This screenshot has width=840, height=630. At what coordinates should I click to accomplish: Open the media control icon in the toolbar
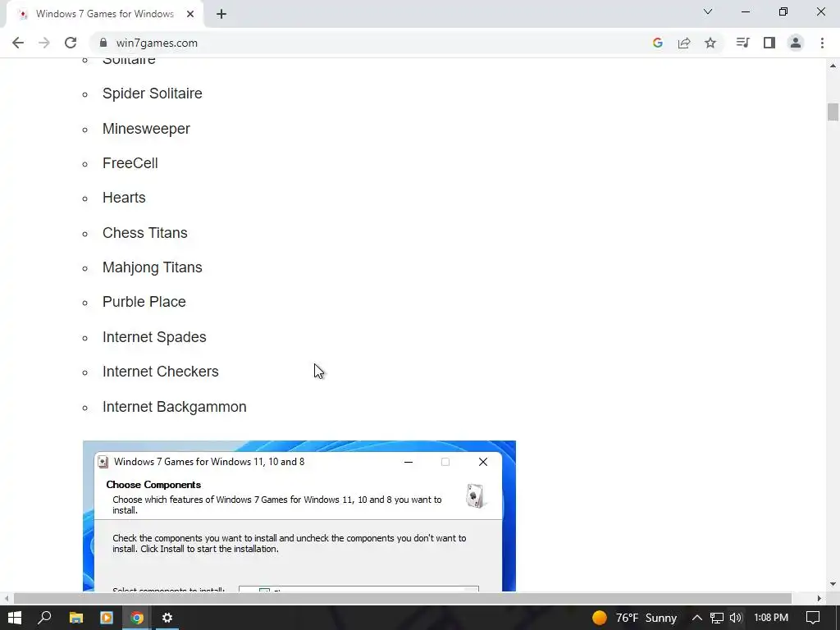click(x=742, y=43)
